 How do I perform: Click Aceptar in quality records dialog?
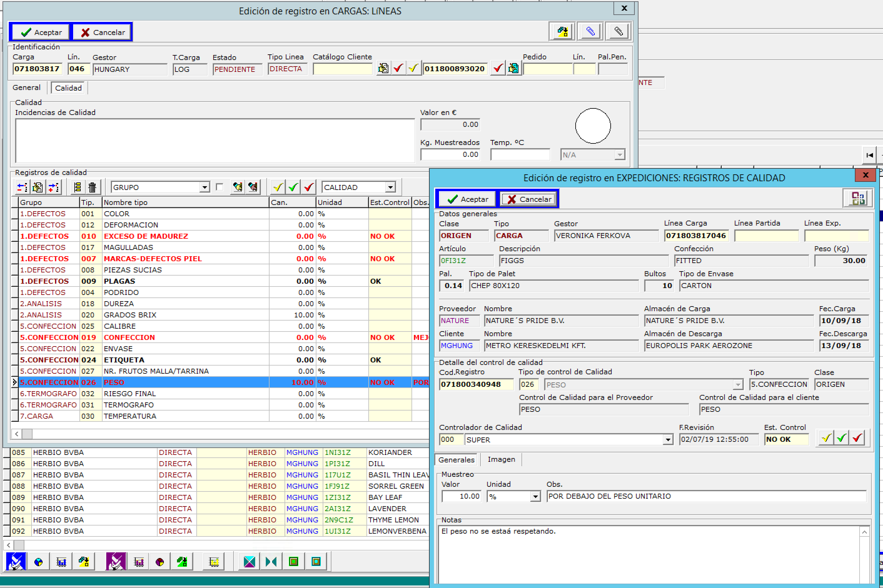point(467,199)
